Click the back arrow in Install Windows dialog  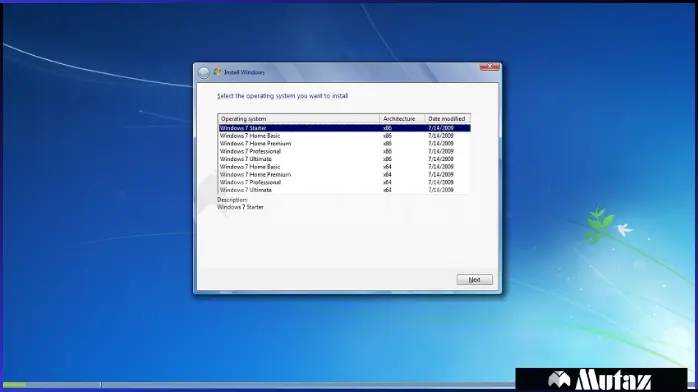tap(204, 73)
